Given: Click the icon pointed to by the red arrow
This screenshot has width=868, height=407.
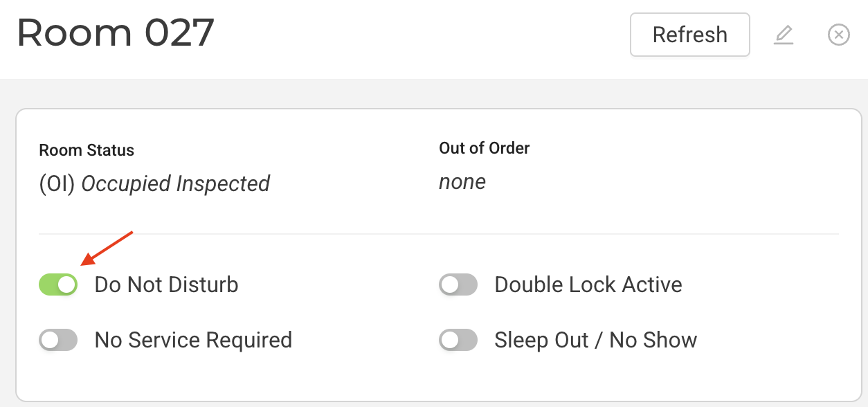Looking at the screenshot, I should [58, 284].
